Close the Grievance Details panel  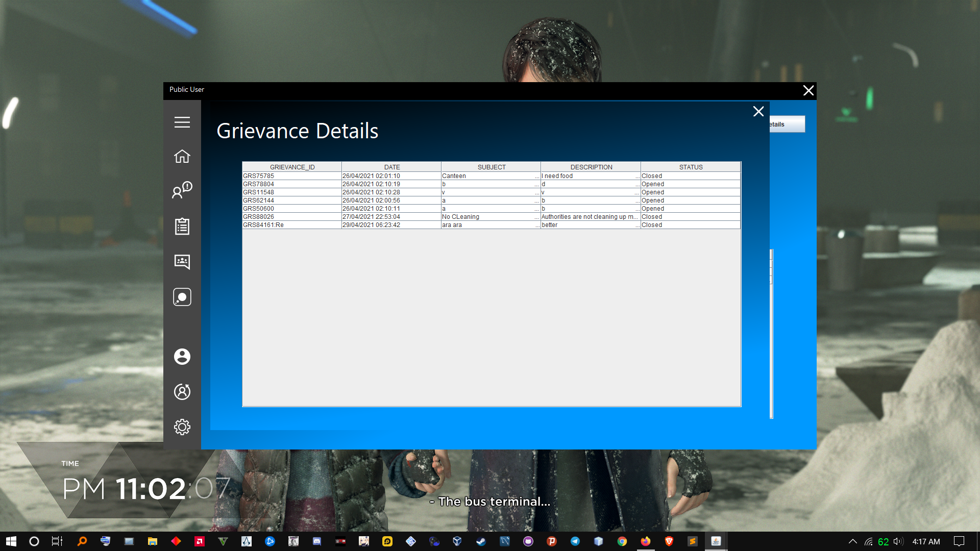pos(758,111)
